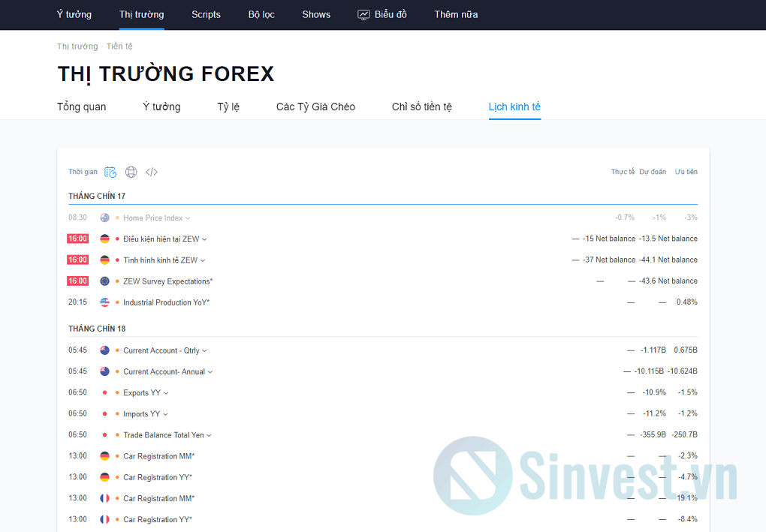766x532 pixels.
Task: Expand Tình hình kinh tế ZEW details
Action: (x=202, y=260)
